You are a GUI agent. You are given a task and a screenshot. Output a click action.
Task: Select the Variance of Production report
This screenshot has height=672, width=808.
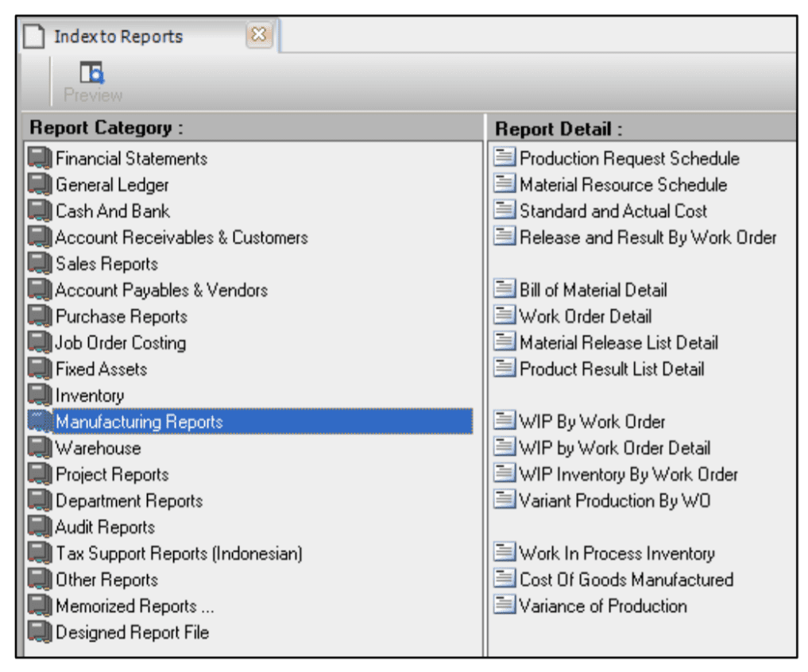603,606
